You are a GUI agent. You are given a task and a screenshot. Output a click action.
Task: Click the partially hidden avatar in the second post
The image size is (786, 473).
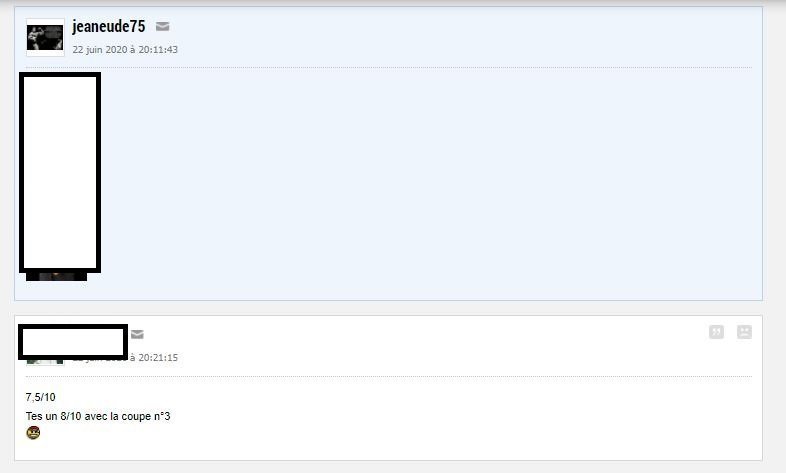point(45,362)
